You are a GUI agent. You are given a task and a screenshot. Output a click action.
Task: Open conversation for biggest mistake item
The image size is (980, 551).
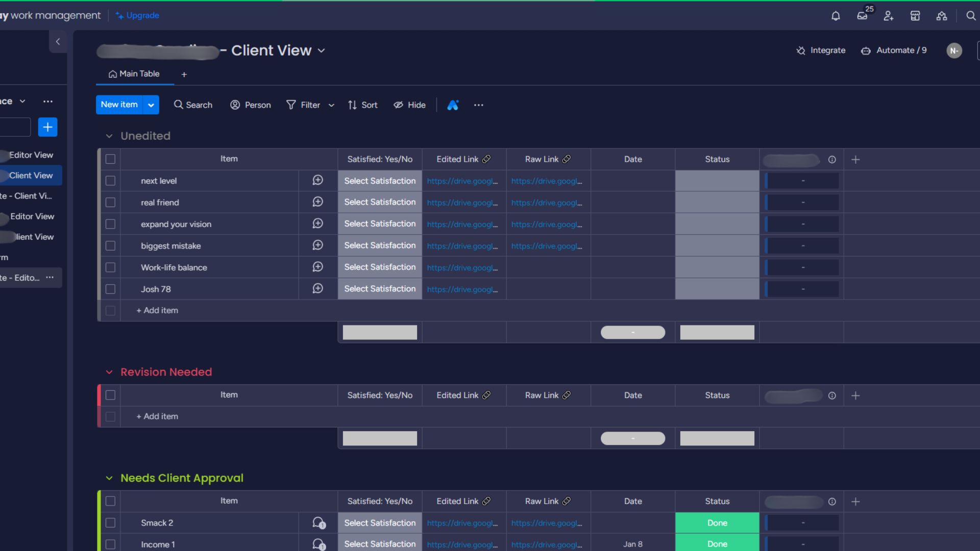click(317, 245)
